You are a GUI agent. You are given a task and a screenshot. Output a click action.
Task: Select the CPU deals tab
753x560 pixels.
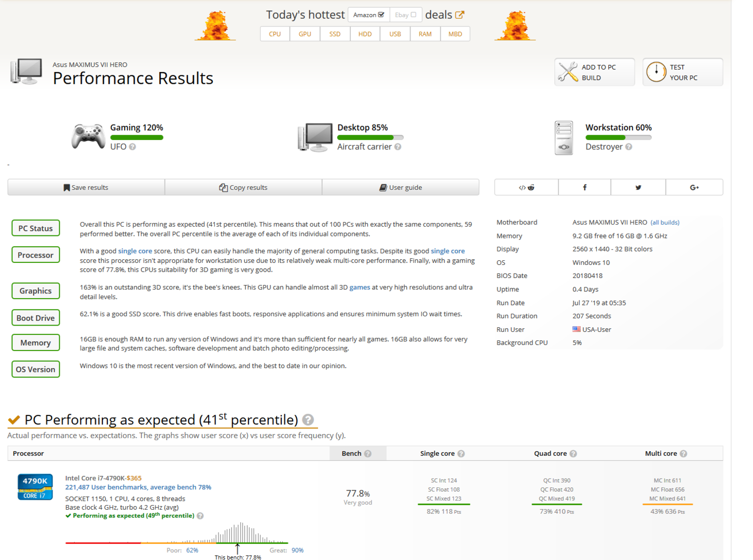pyautogui.click(x=275, y=34)
